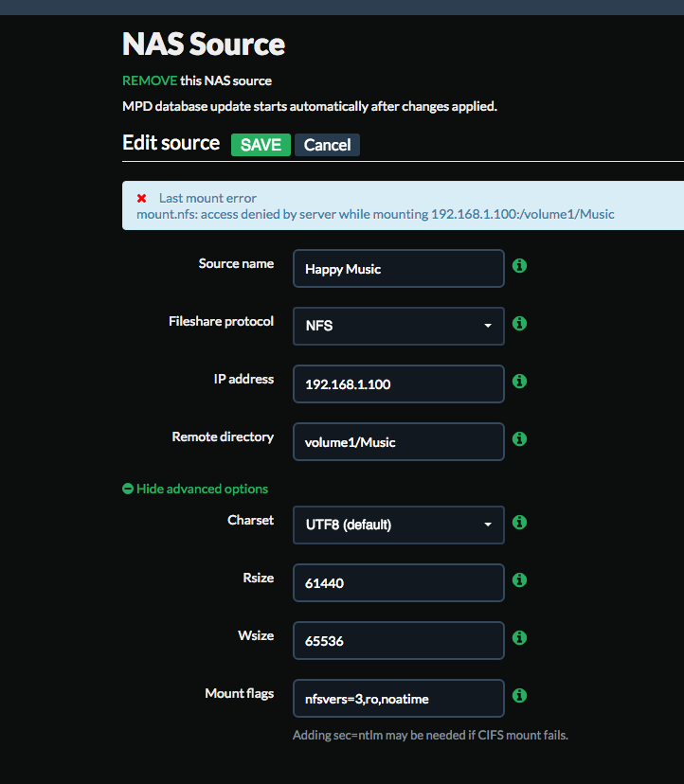Open the Charset UTF8 dropdown
The width and height of the screenshot is (684, 784).
[398, 525]
